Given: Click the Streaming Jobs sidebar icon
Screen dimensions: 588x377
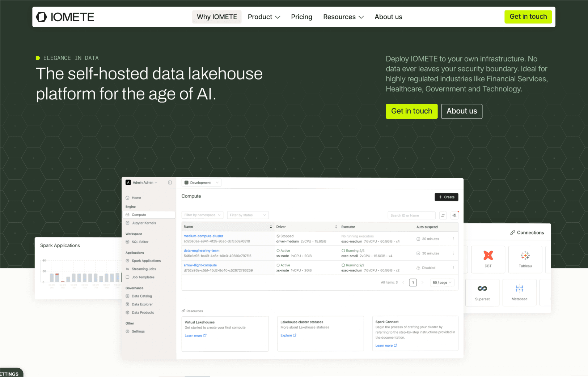Looking at the screenshot, I should 127,269.
